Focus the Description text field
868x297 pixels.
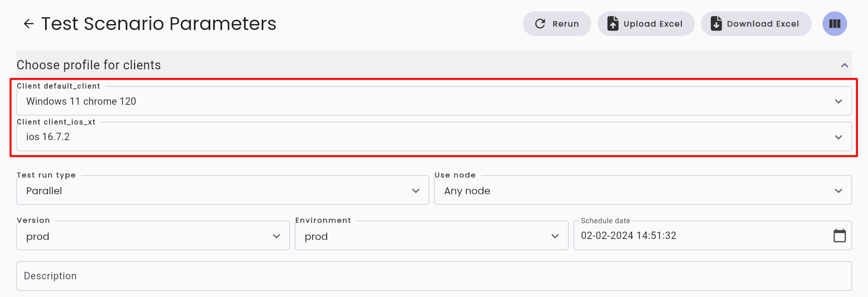click(434, 276)
